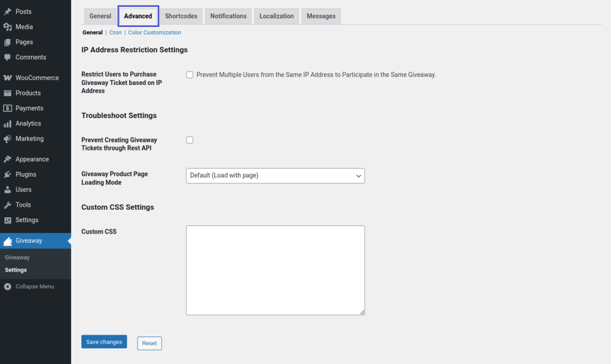611x364 pixels.
Task: Click the WooCommerce logo icon
Action: pos(7,78)
